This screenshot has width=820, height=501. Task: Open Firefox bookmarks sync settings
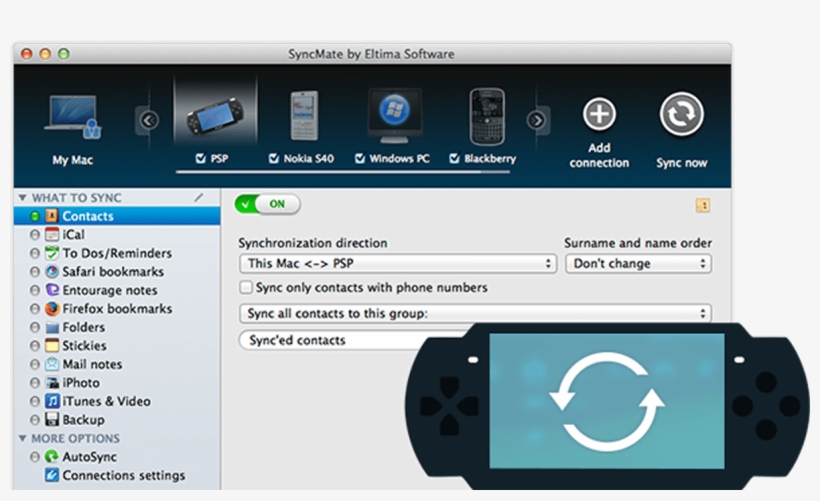117,309
